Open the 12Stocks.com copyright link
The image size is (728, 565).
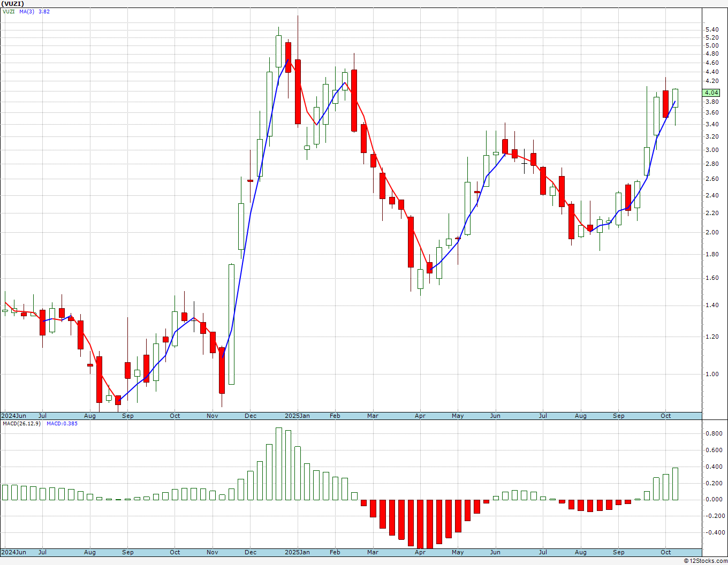pos(706,561)
